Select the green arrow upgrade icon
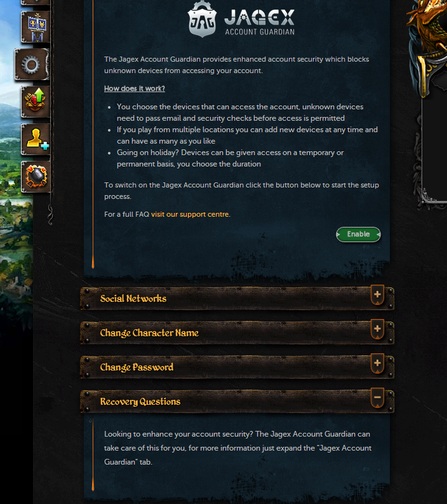 click(x=36, y=102)
